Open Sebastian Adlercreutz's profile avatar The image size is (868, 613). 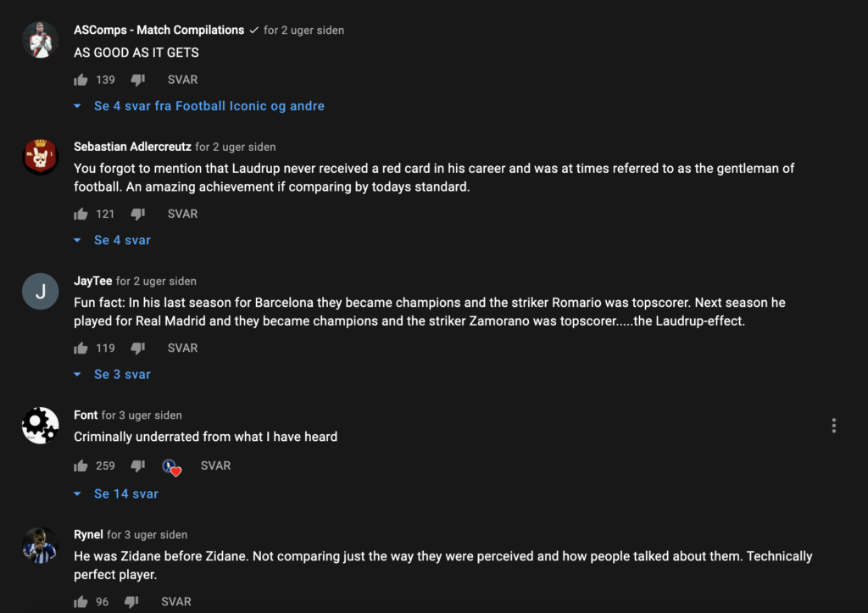(41, 157)
